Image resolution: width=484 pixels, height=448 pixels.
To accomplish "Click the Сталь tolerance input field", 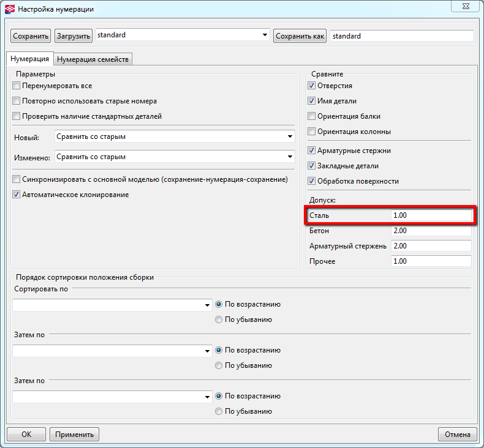I will [x=431, y=216].
